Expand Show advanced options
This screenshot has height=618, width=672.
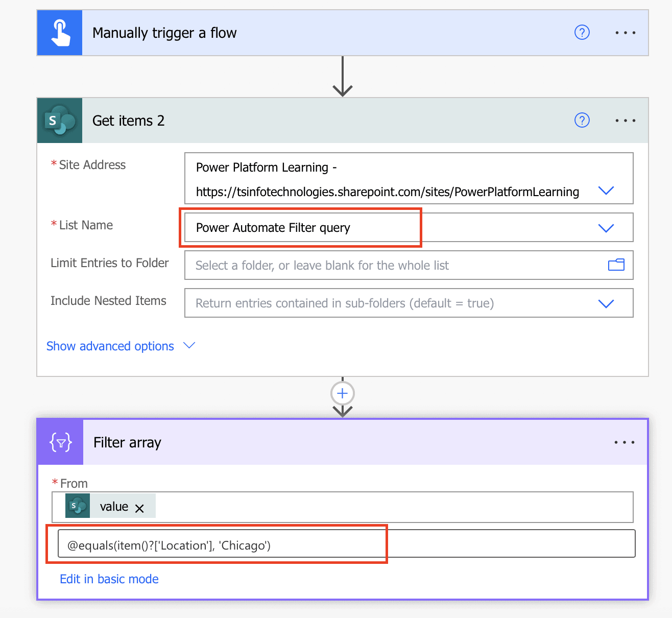coord(109,346)
